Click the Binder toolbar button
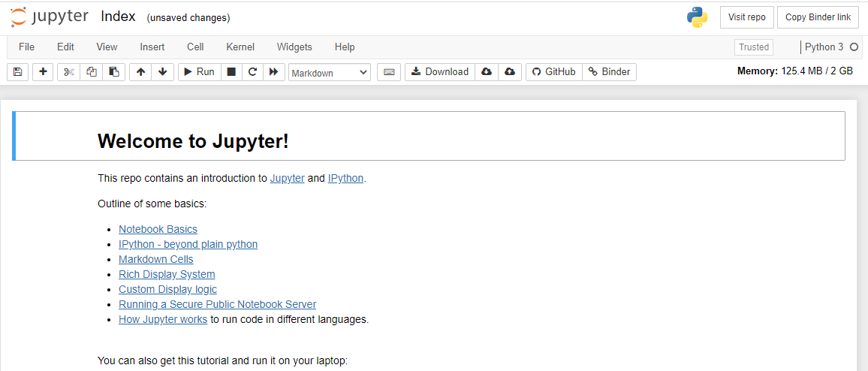Viewport: 868px width, 371px height. pos(610,72)
